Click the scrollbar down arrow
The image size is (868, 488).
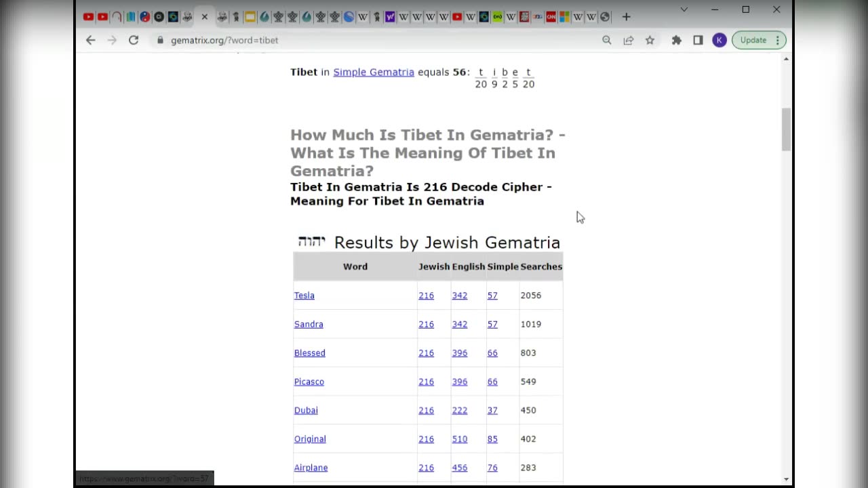(786, 480)
